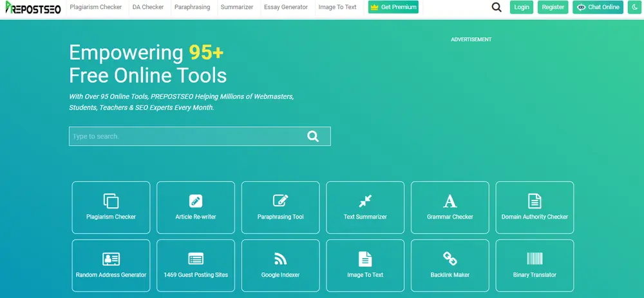Open the Domain Authority Checker card

point(535,206)
